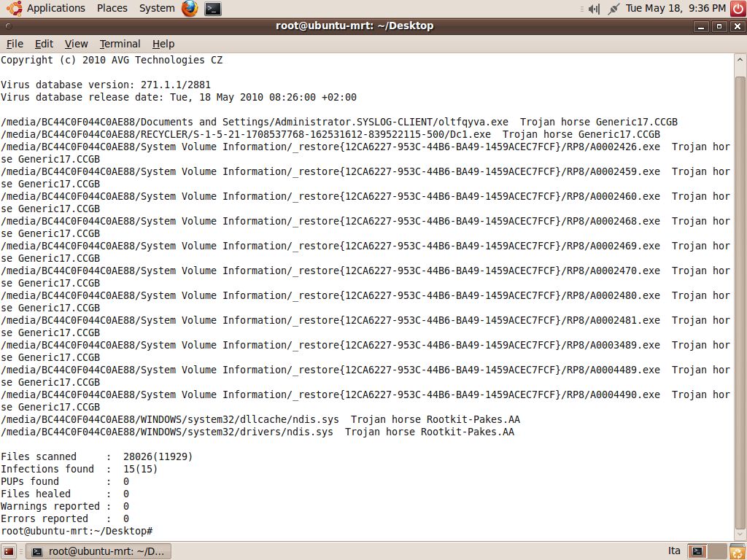Viewport: 747px width, 560px height.
Task: Click the 'Files healed : 0' line
Action: (x=65, y=494)
